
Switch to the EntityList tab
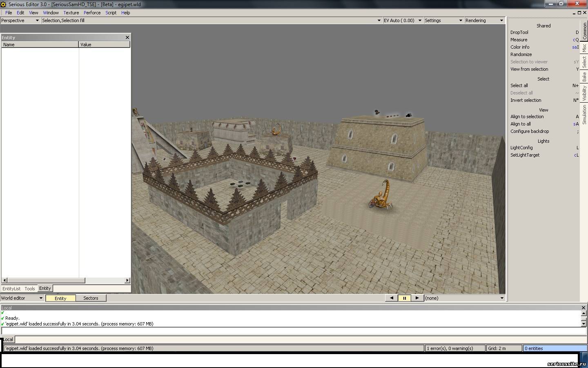coord(11,289)
